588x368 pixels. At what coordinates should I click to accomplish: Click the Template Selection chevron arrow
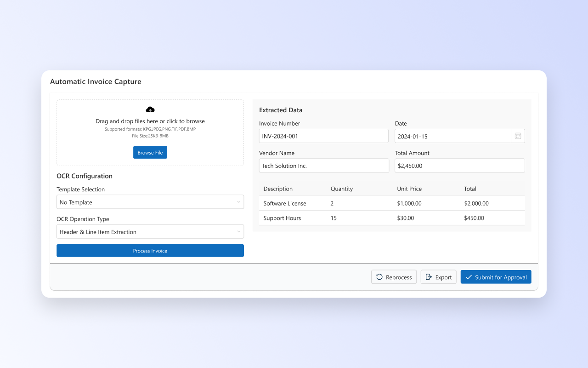click(x=238, y=202)
